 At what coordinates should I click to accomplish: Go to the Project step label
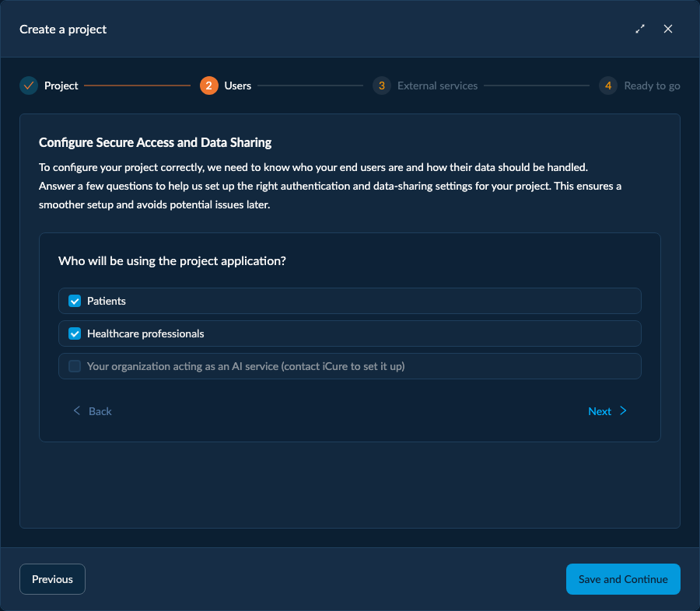click(61, 86)
